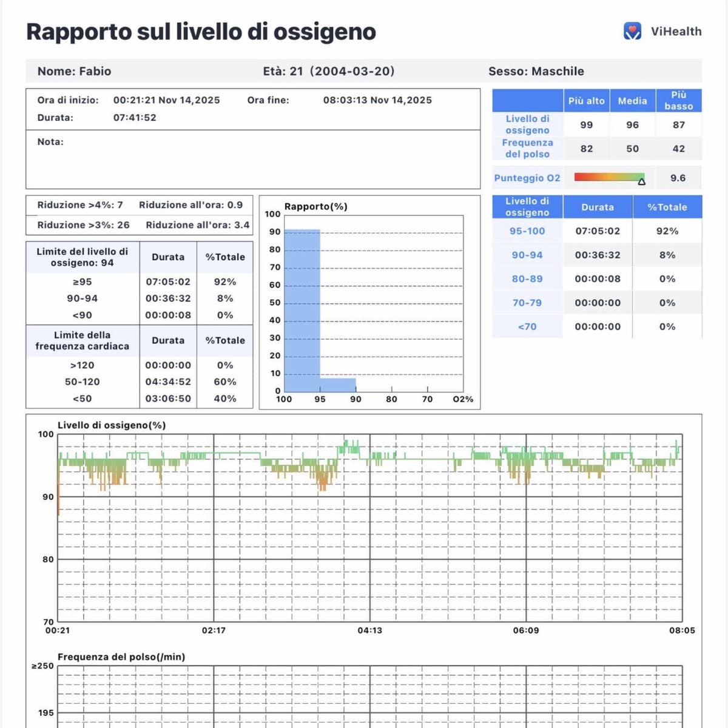Click the 'Punteggio O2' label
This screenshot has height=728, width=728.
tap(527, 178)
